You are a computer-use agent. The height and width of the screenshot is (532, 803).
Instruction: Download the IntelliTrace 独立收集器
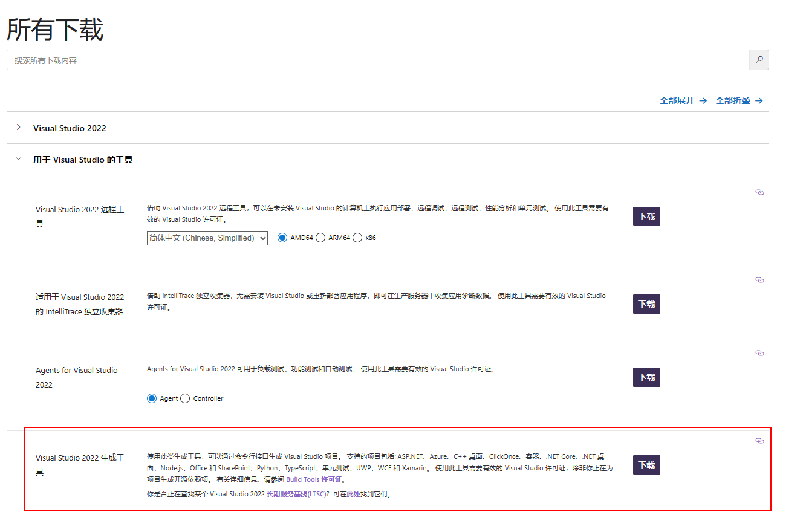click(646, 304)
